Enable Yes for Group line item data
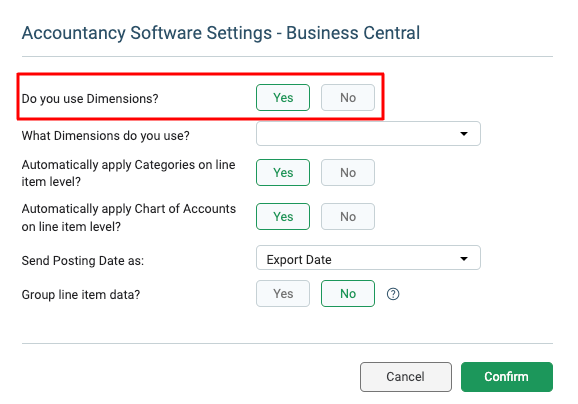This screenshot has height=404, width=578. tap(283, 293)
